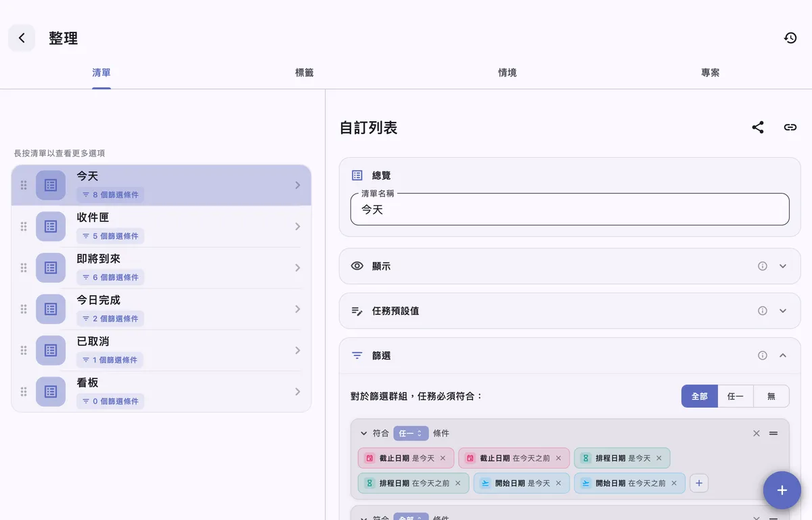Viewport: 812px width, 520px height.
Task: Collapse the 篩選 section
Action: pos(783,355)
